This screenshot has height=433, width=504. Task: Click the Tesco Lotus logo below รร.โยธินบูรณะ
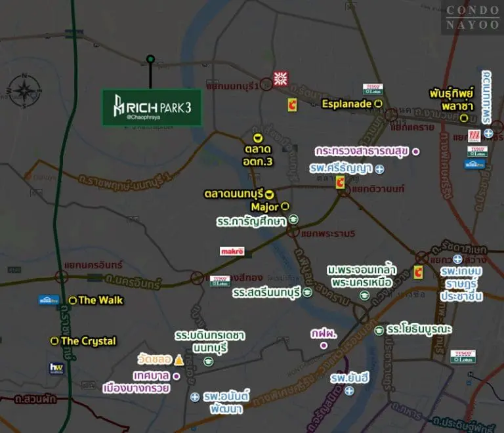tap(463, 356)
